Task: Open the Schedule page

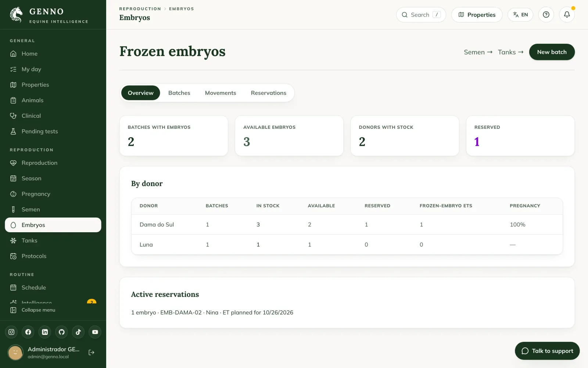Action: click(x=53, y=287)
